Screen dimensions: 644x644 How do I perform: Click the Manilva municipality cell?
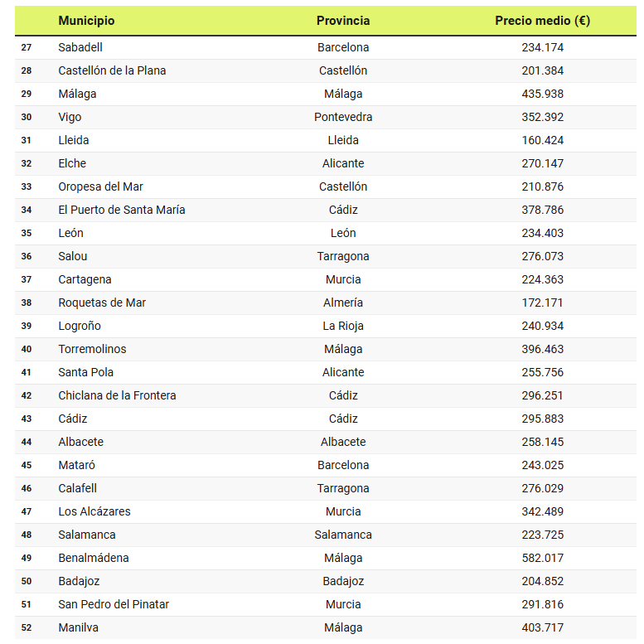tap(78, 627)
